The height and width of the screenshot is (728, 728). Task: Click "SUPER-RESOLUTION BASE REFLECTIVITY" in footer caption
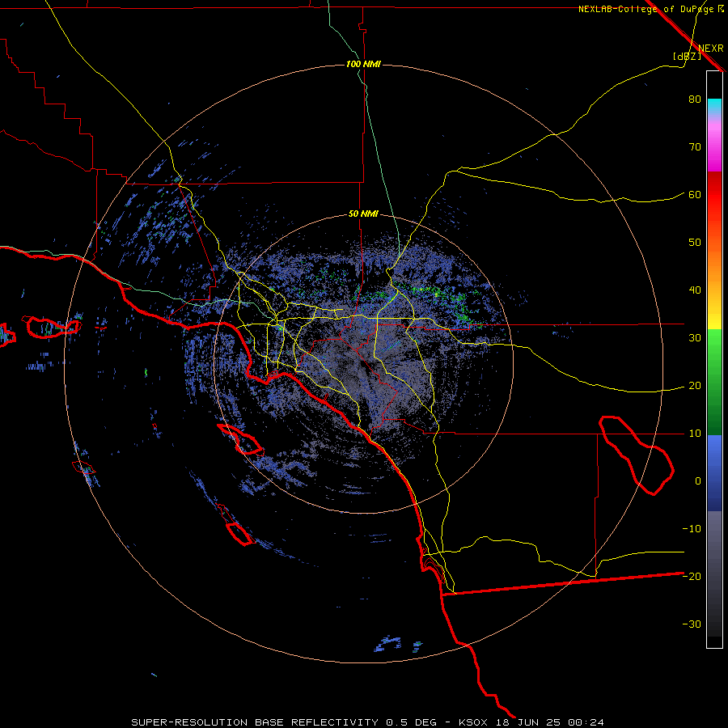[255, 722]
